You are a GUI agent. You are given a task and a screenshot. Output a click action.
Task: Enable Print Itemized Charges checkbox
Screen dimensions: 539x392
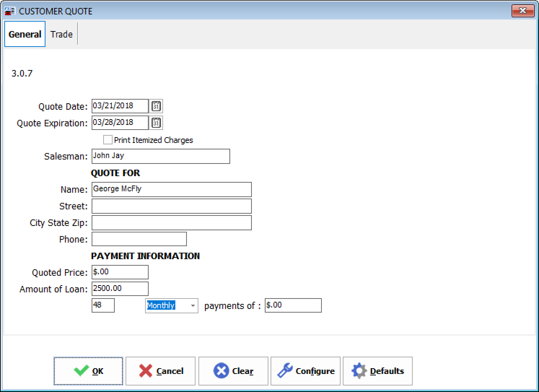click(108, 140)
